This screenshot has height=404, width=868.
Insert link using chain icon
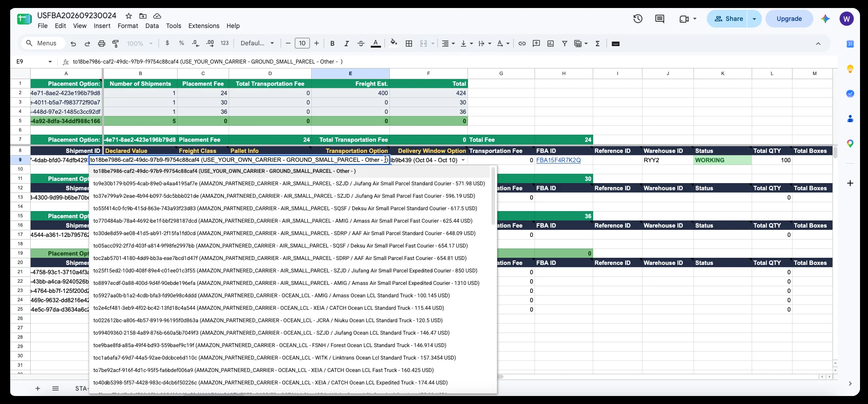point(522,44)
